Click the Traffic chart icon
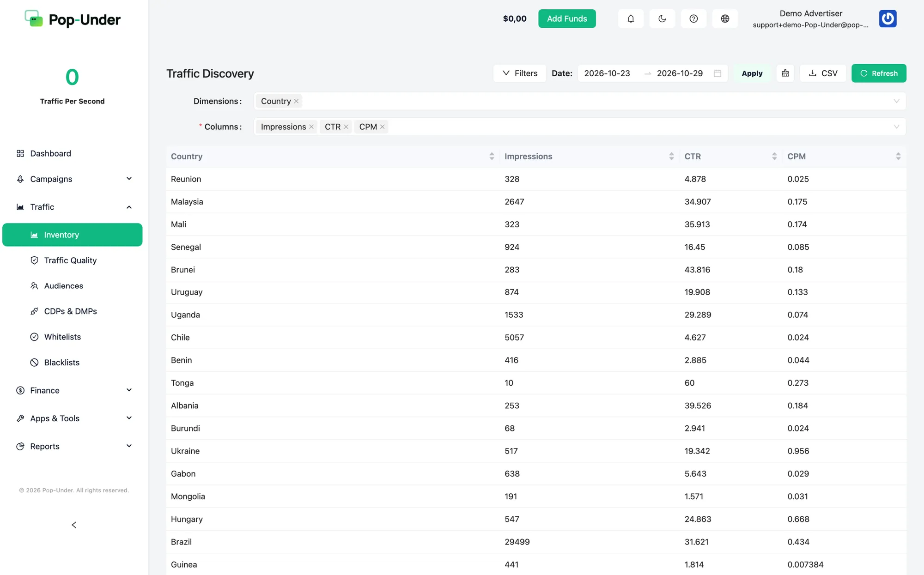 20,207
